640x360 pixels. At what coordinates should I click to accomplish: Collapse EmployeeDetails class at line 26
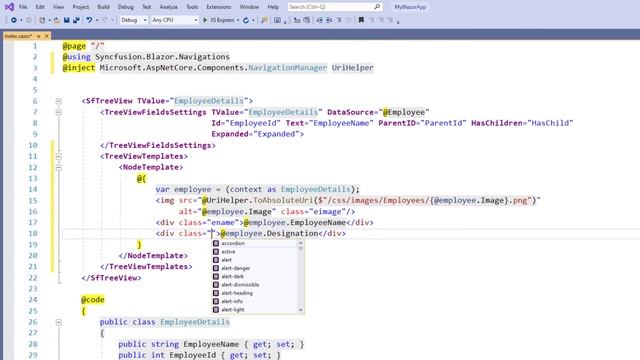coord(59,322)
